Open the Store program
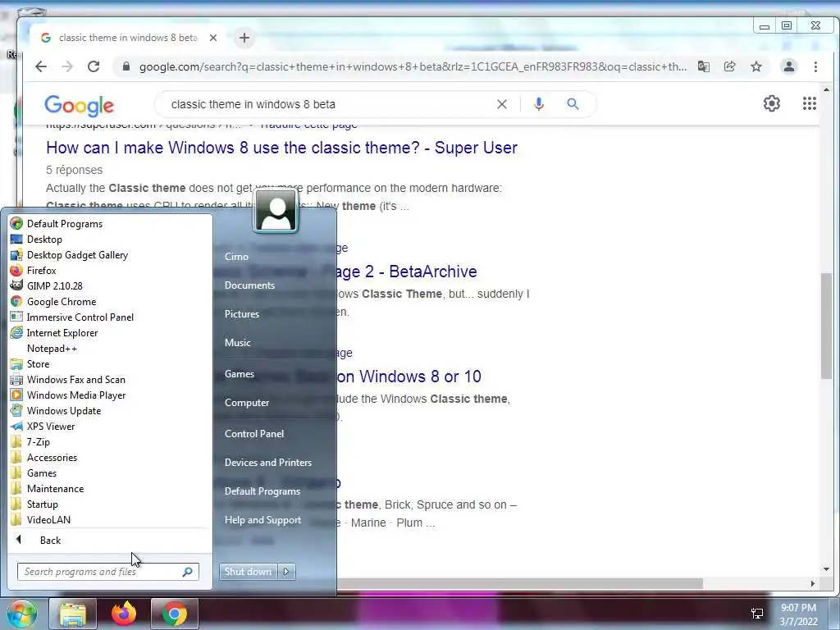The height and width of the screenshot is (630, 840). (x=38, y=363)
